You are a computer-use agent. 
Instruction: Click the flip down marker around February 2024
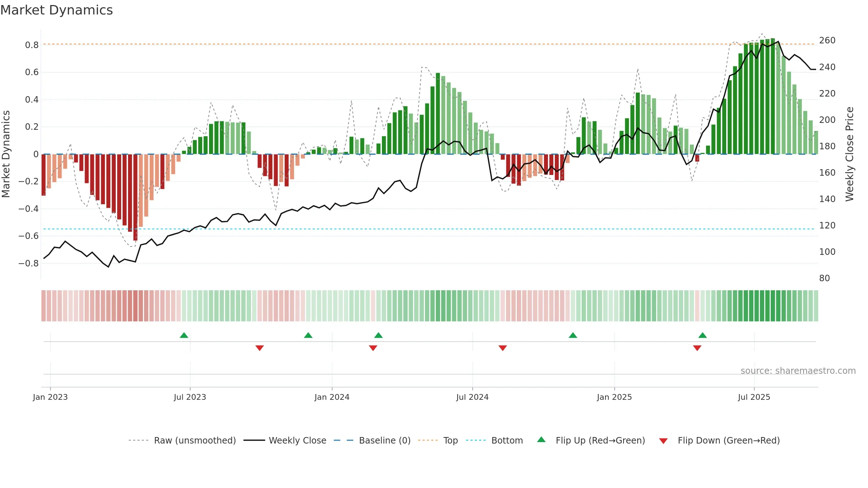373,348
